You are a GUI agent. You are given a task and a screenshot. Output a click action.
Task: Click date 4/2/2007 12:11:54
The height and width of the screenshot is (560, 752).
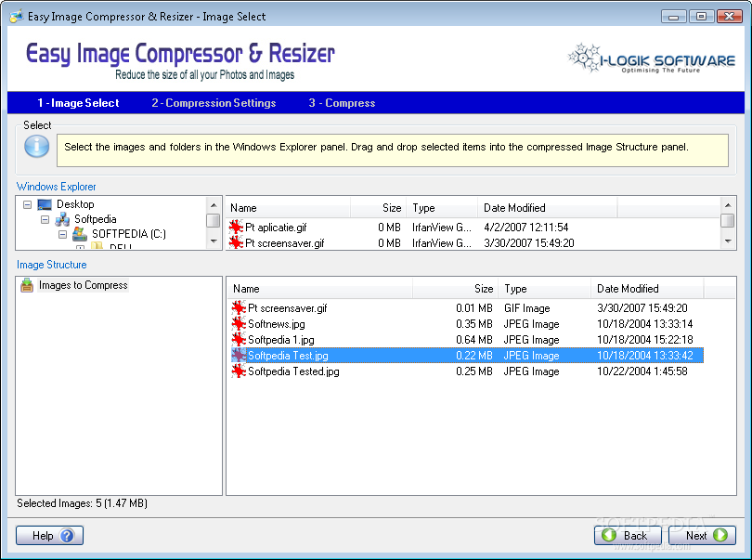click(x=526, y=228)
